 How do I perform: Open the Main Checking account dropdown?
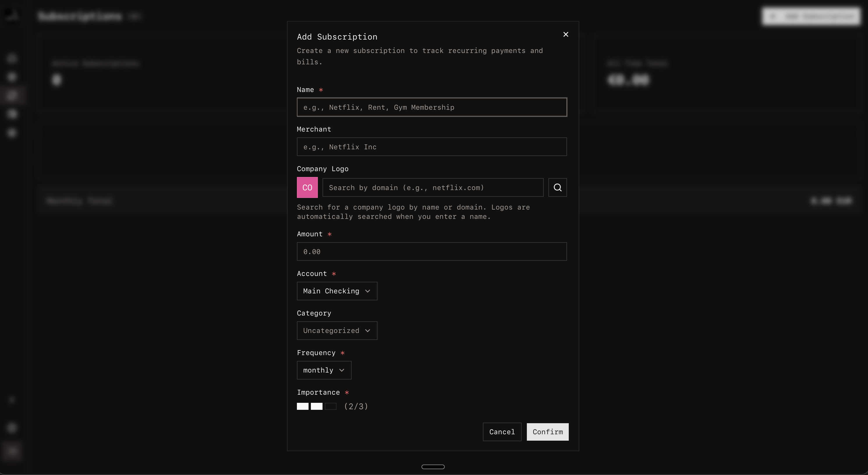[337, 291]
